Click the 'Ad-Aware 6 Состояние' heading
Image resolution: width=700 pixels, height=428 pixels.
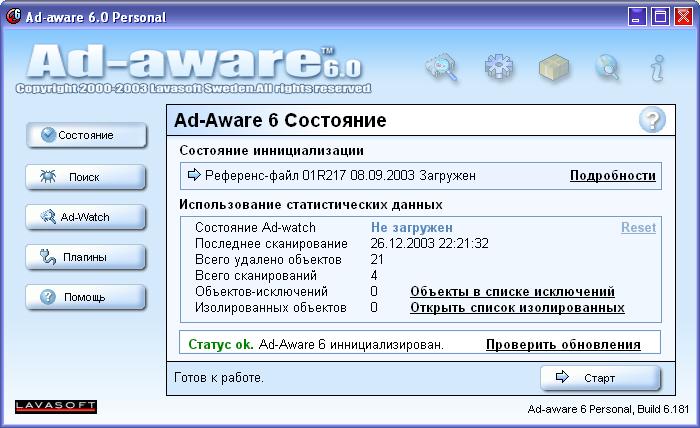pyautogui.click(x=280, y=121)
